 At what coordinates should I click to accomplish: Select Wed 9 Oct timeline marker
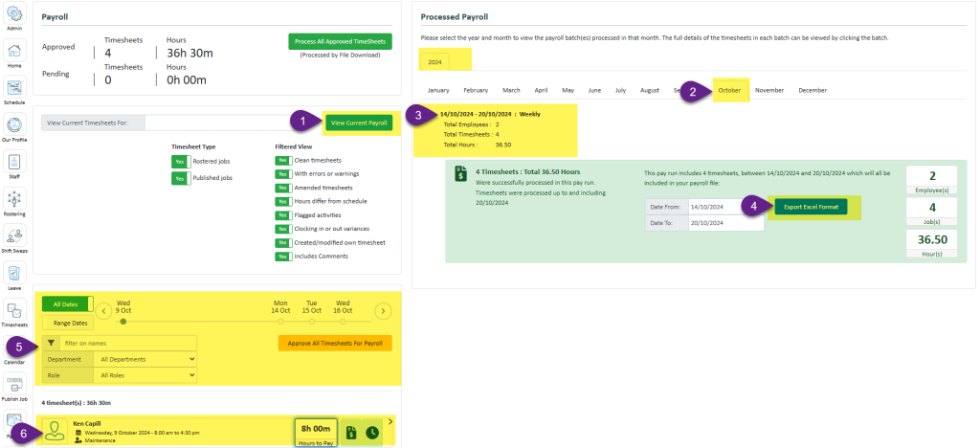click(x=123, y=321)
